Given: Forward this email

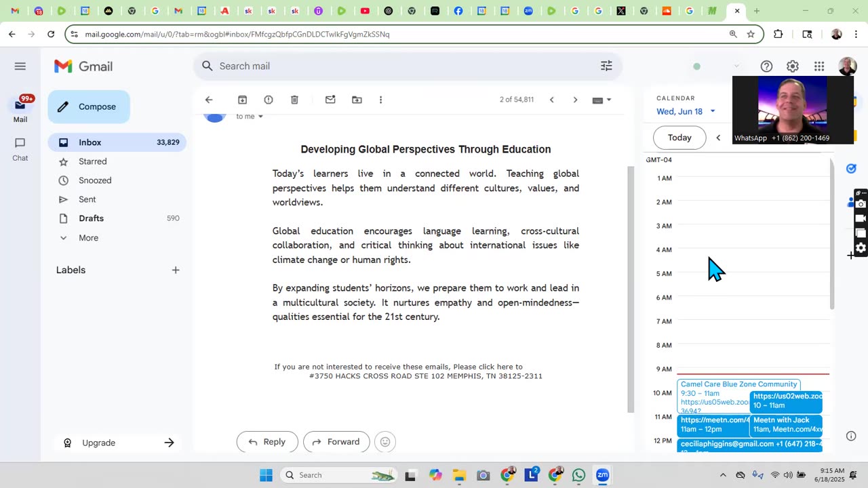Looking at the screenshot, I should tap(336, 442).
